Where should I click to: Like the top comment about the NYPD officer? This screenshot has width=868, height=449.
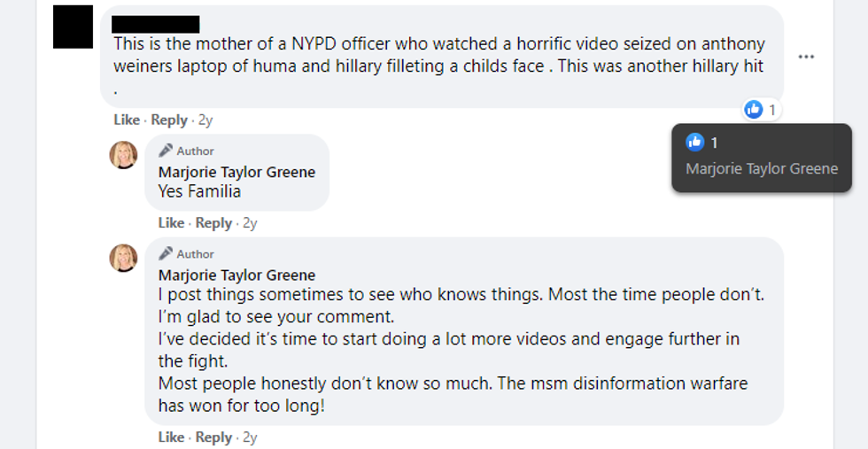[127, 120]
